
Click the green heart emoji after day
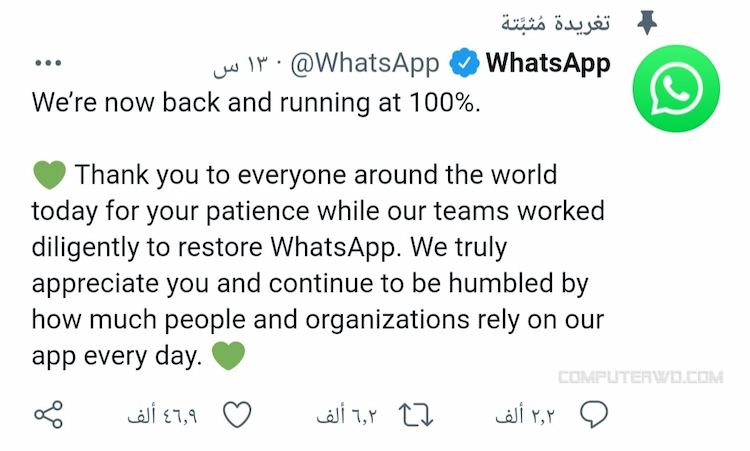[228, 356]
